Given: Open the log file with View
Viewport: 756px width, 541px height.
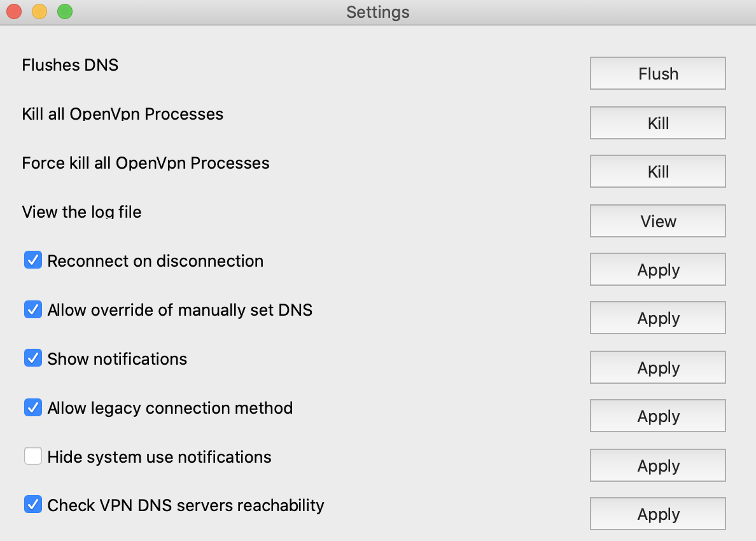Looking at the screenshot, I should (x=657, y=221).
